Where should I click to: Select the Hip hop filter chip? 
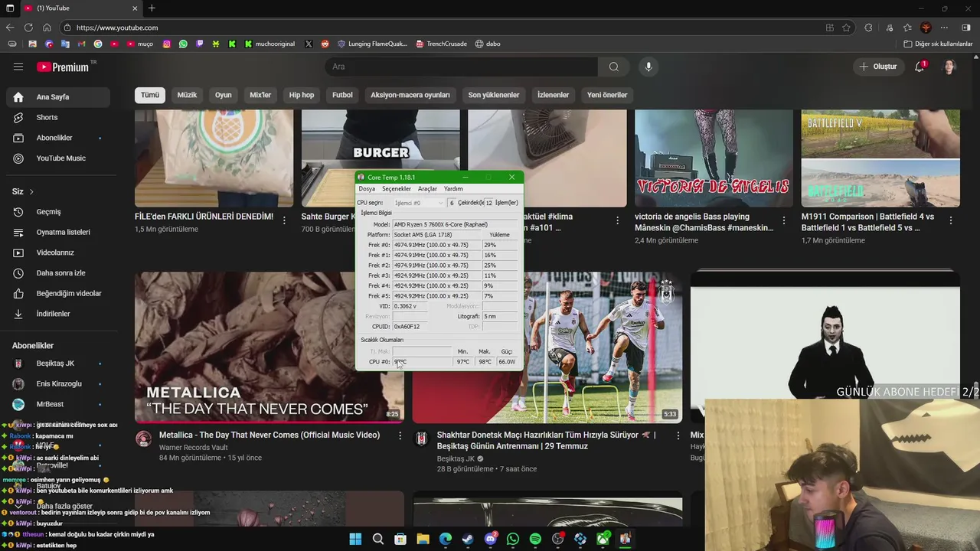(x=302, y=95)
